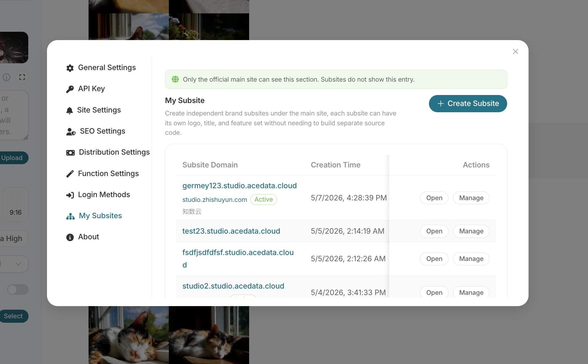Screen dimensions: 588x364
Task: Click the Upload button behind the dialog
Action: [x=13, y=158]
